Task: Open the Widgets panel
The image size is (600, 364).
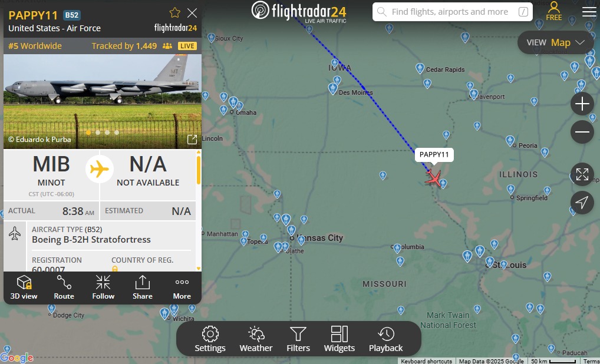Action: 339,339
